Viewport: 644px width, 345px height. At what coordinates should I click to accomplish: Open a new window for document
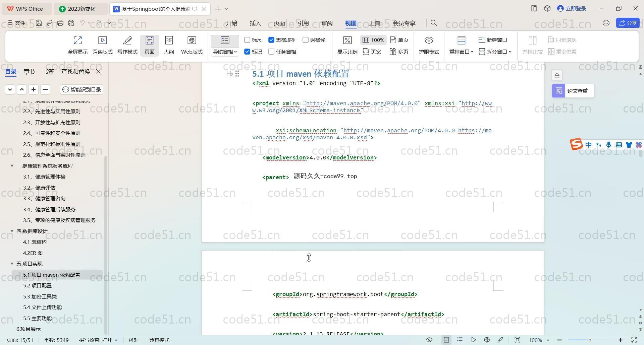point(493,40)
